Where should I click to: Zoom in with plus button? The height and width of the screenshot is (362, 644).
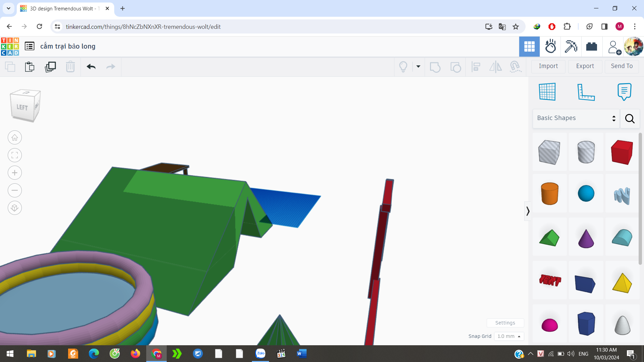click(15, 173)
